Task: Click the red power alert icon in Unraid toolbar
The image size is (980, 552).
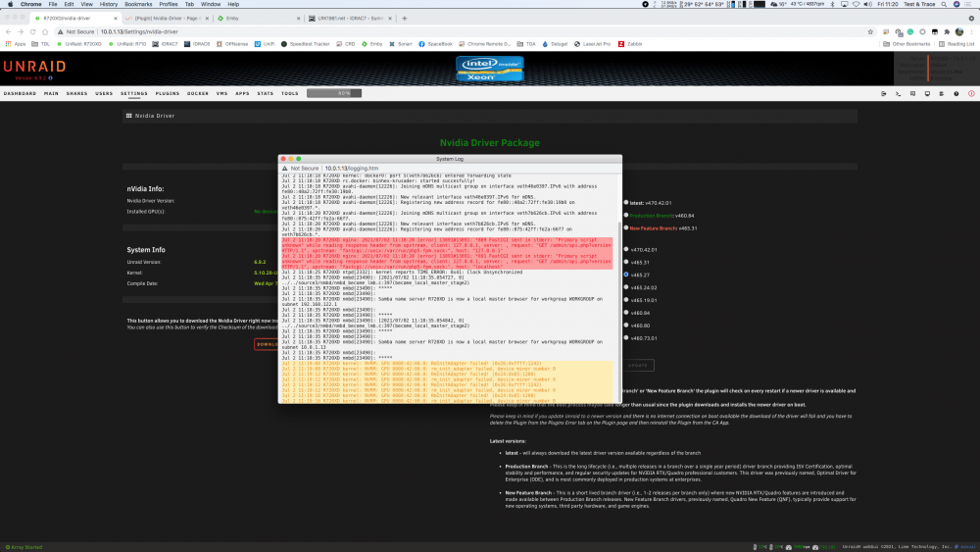Action: point(971,94)
